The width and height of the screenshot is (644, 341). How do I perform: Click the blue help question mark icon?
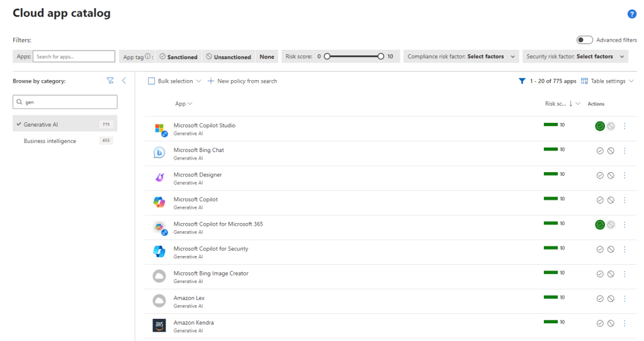point(631,14)
